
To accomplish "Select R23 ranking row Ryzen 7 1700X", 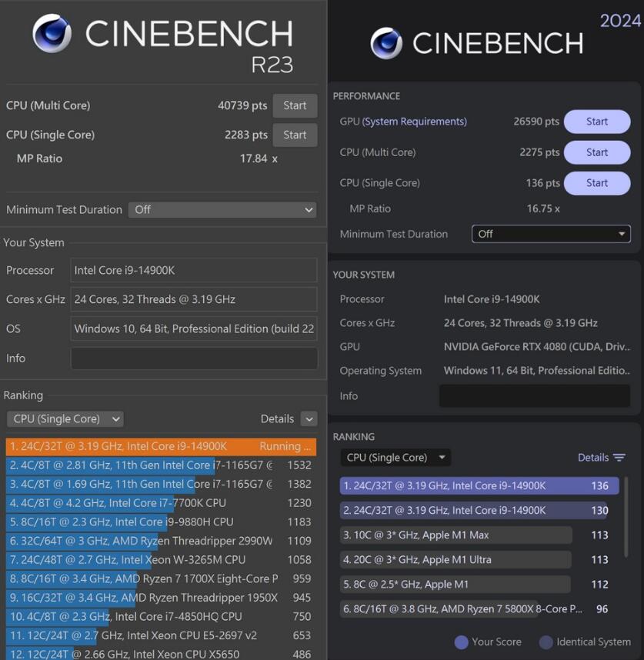I will click(x=162, y=579).
